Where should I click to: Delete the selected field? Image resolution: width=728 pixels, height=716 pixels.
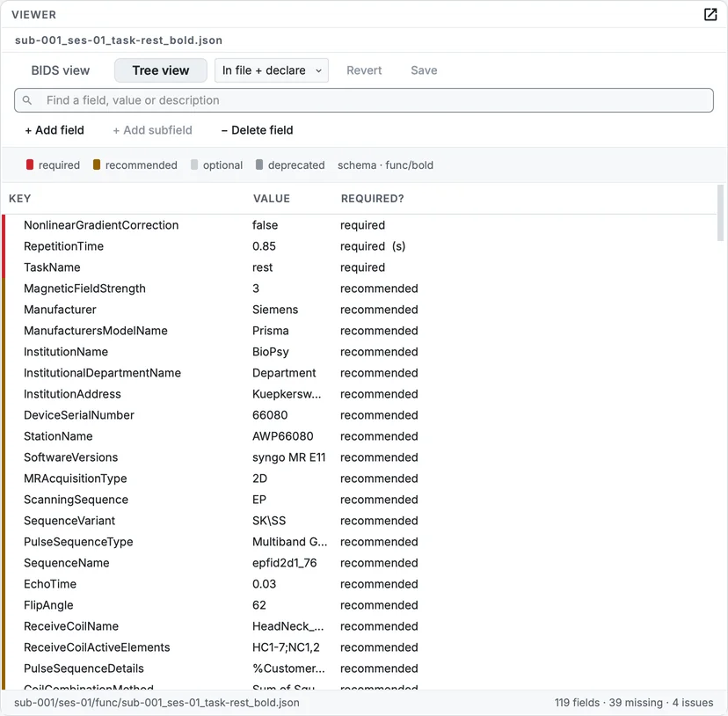[x=257, y=130]
